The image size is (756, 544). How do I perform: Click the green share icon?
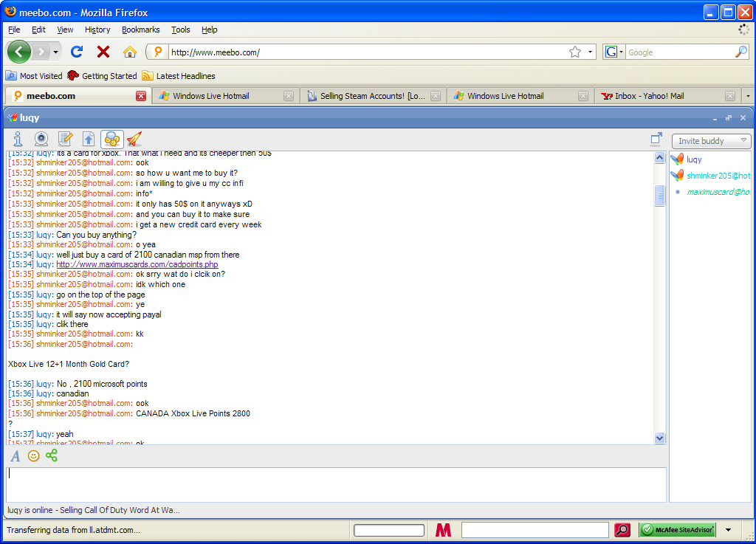coord(52,455)
